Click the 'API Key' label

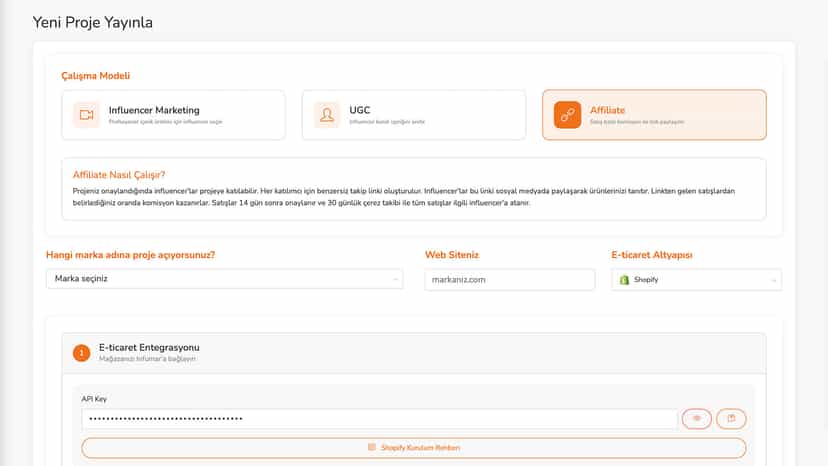(x=94, y=399)
